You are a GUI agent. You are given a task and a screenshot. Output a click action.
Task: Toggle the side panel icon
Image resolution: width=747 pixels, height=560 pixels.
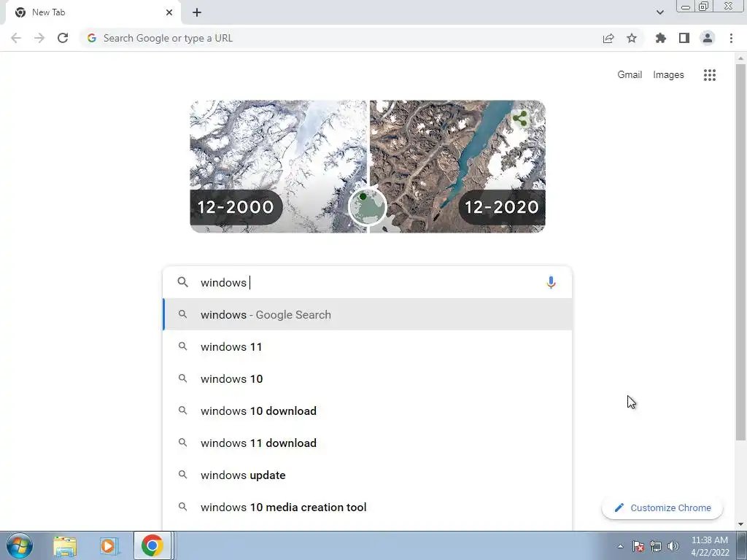pos(684,38)
